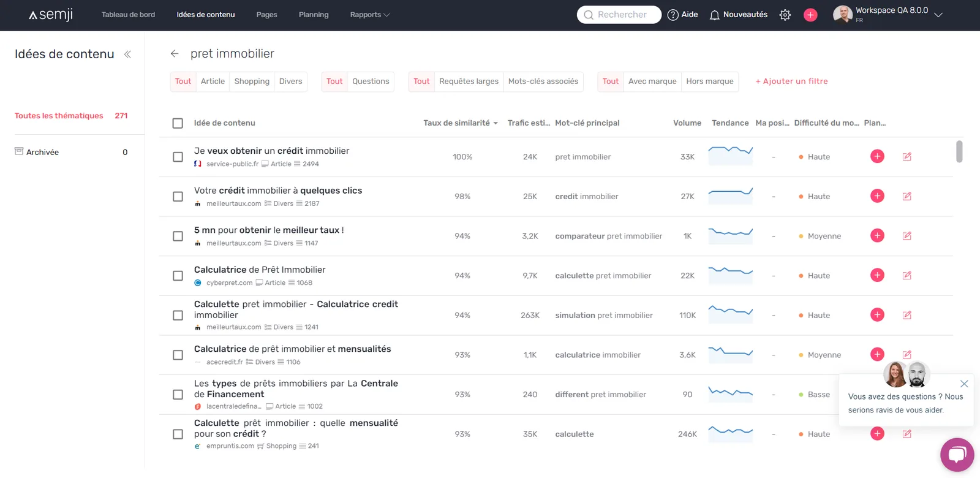Tick the '5 mn pour obtenir le meilleur taux' checkbox

pos(178,237)
